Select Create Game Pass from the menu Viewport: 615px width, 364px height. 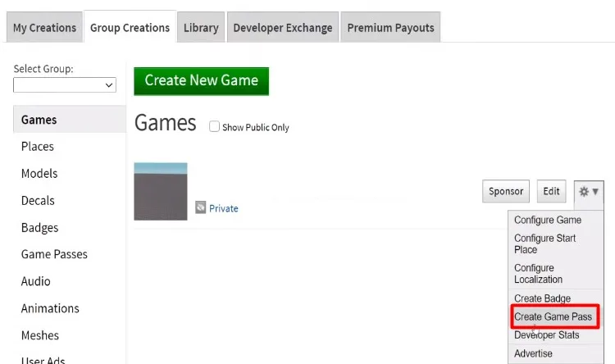coord(555,316)
